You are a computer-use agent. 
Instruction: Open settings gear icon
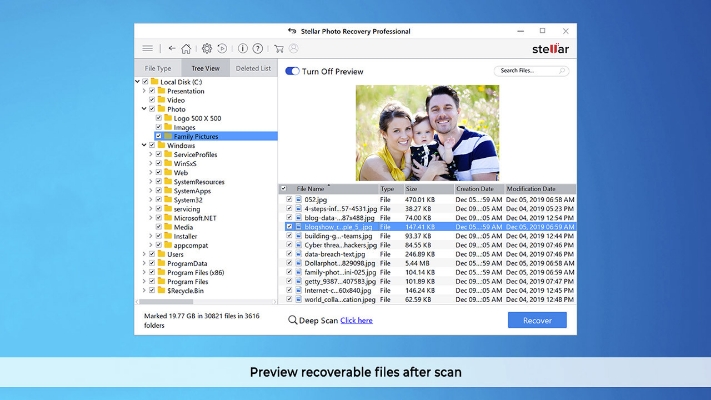pyautogui.click(x=207, y=48)
